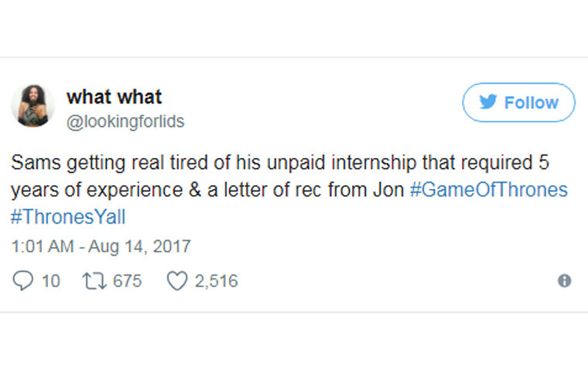
Task: Click the word "Follow" label
Action: click(531, 103)
